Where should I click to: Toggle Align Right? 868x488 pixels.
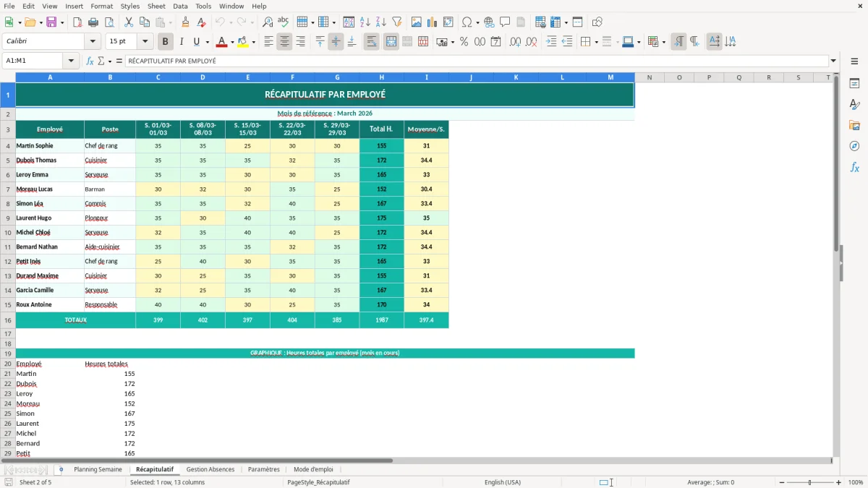coord(300,42)
